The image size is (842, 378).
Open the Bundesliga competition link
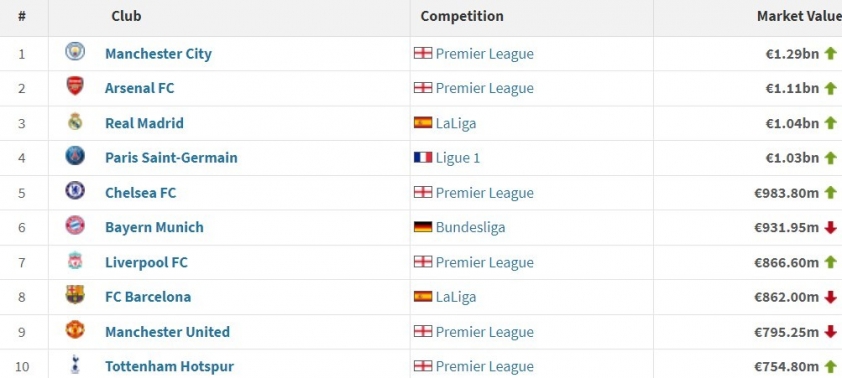[470, 228]
